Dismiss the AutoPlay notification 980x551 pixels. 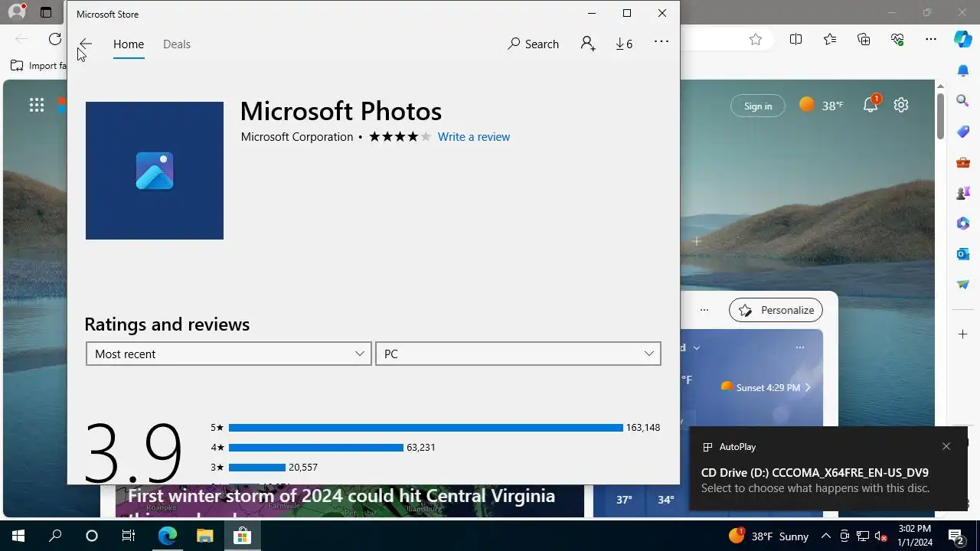click(x=946, y=446)
